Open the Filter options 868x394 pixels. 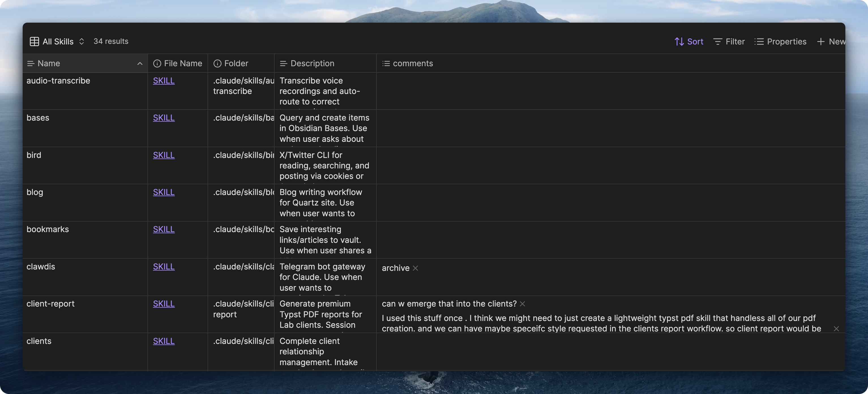[729, 41]
